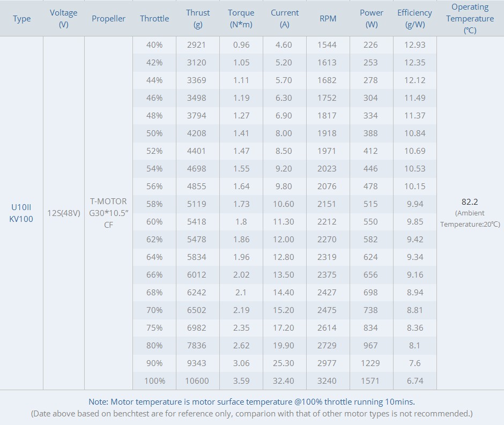Select the Torque (N*m) header cell

[241, 19]
